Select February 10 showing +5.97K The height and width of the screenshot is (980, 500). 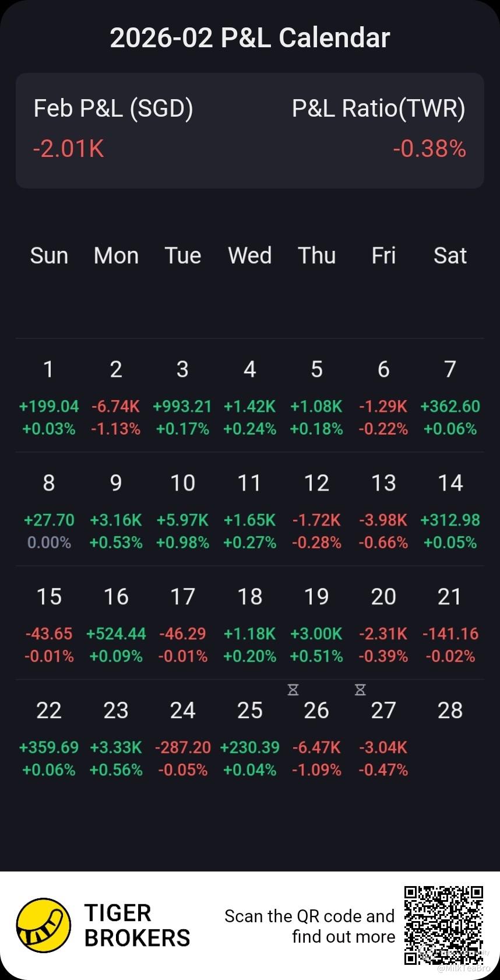pyautogui.click(x=182, y=510)
